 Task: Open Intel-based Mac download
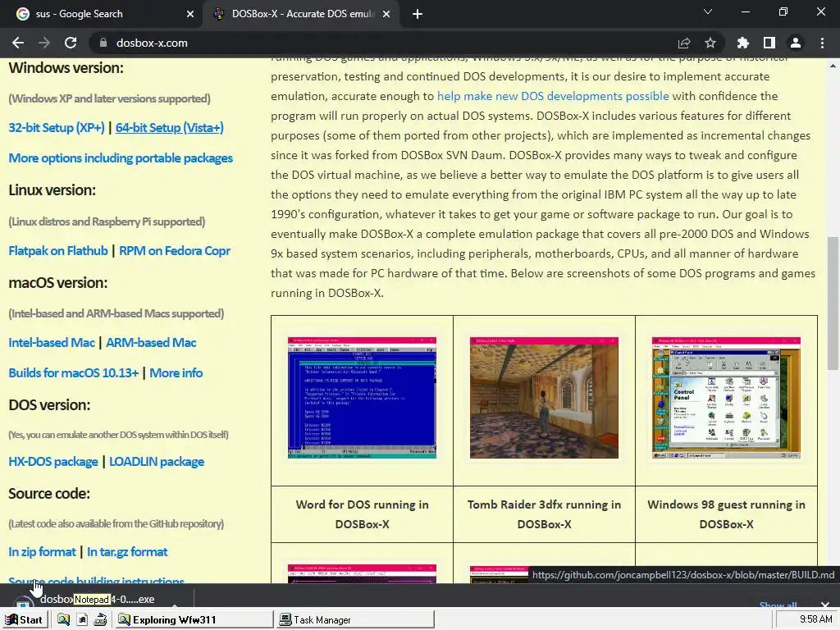click(52, 342)
